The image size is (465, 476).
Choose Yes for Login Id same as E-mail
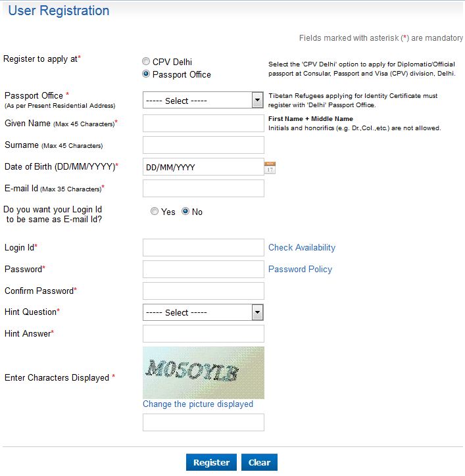coord(155,212)
